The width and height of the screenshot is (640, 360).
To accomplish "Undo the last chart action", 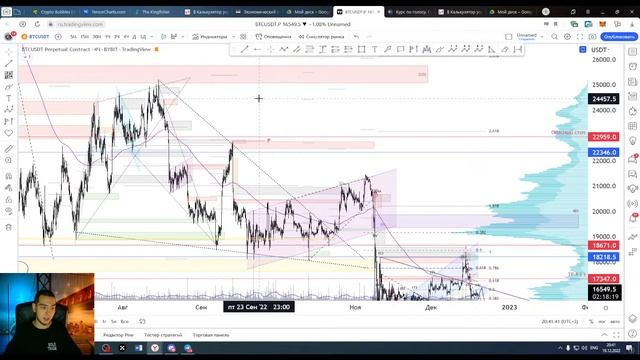I will pos(356,37).
